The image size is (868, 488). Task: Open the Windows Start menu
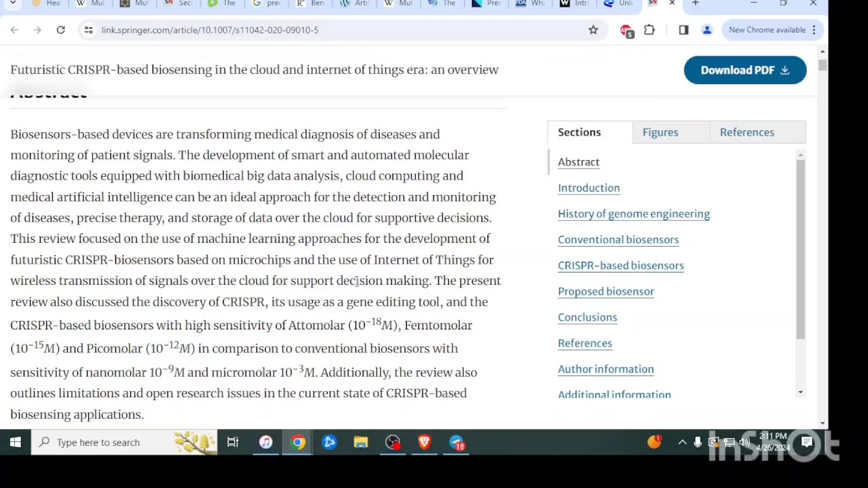pos(15,443)
